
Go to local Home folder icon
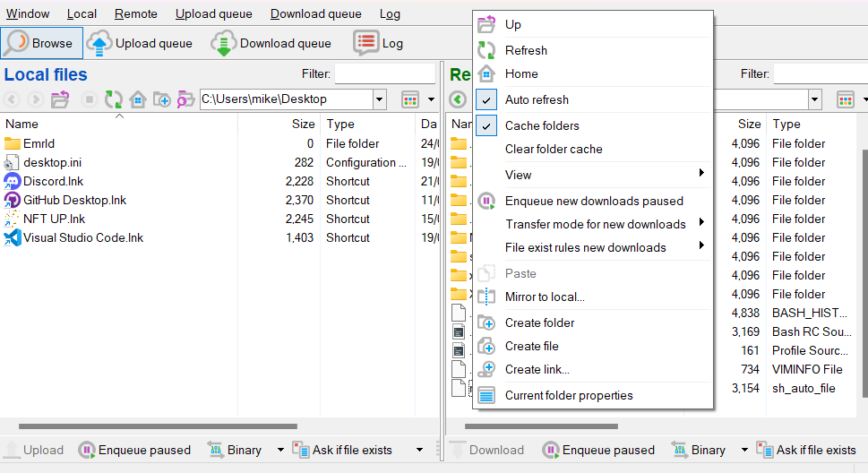pyautogui.click(x=138, y=99)
